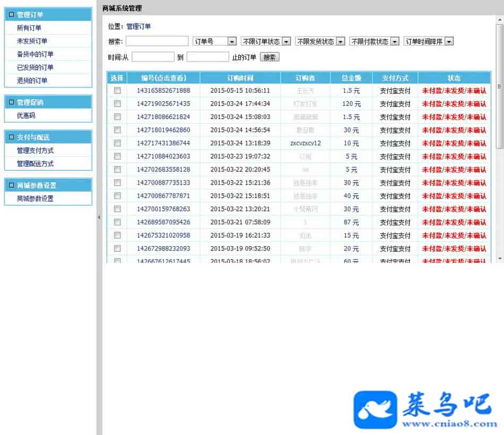Image resolution: width=504 pixels, height=435 pixels.
Task: Click the 支付方式 column header
Action: click(395, 78)
